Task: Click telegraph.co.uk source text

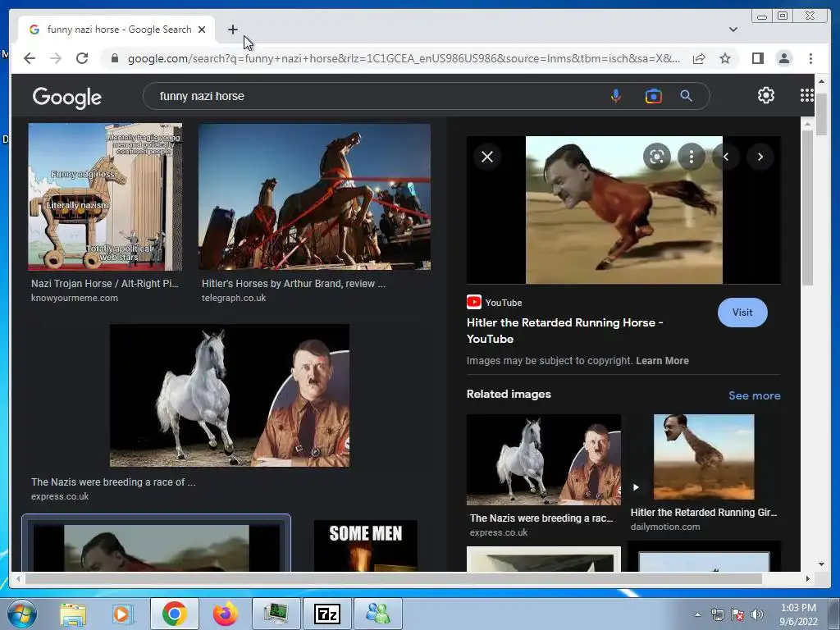Action: tap(234, 298)
